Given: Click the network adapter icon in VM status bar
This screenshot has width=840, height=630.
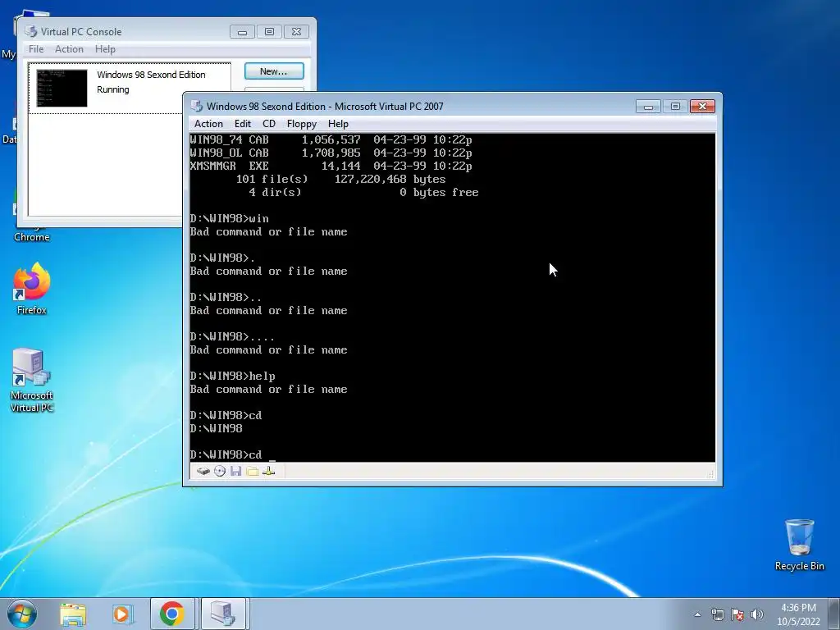Looking at the screenshot, I should pos(269,472).
